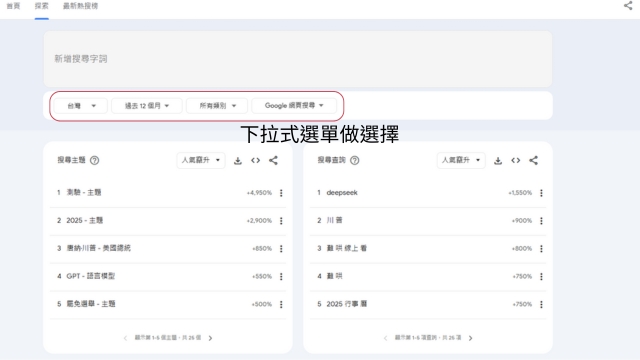Open the 過去 12 個月 time range dropdown
This screenshot has height=360, width=640.
coord(147,106)
